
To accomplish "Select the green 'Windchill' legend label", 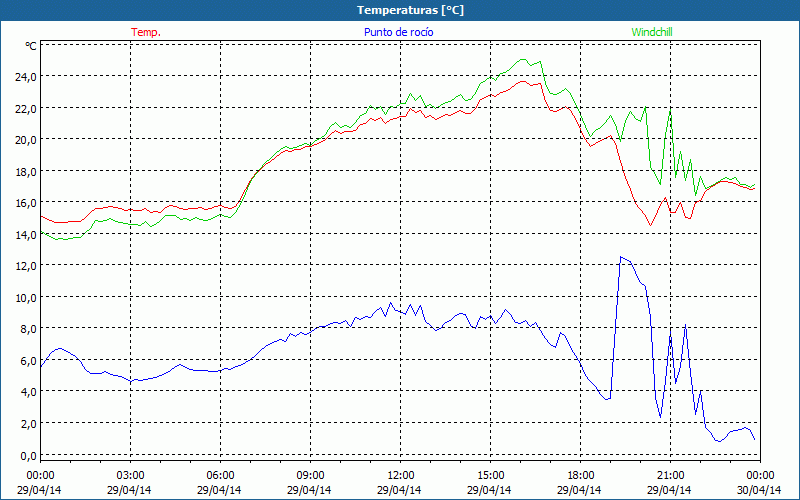I will 652,32.
